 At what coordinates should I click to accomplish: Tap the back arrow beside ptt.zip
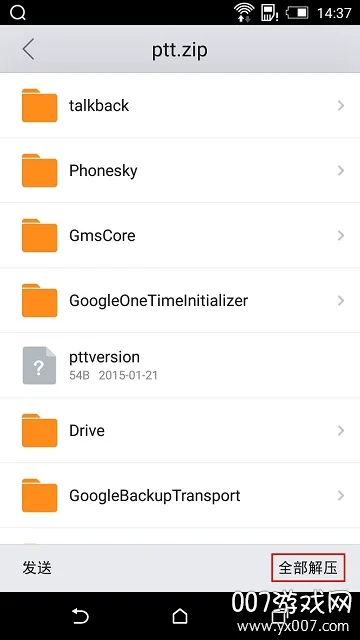coord(28,49)
